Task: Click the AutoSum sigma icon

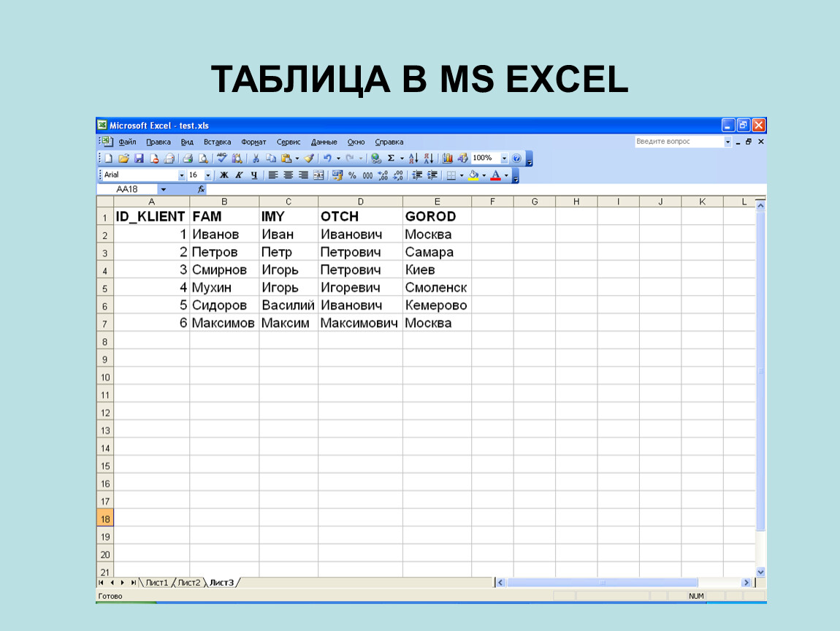Action: pyautogui.click(x=391, y=158)
